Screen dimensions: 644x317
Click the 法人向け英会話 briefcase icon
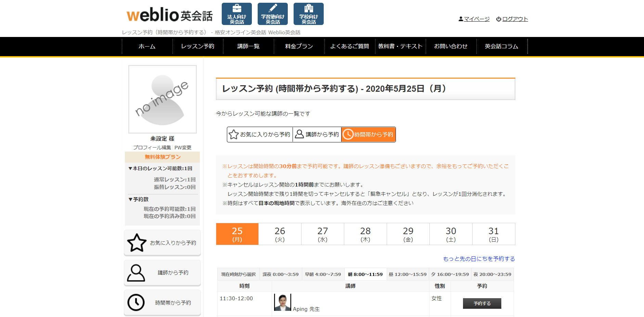[x=236, y=9]
